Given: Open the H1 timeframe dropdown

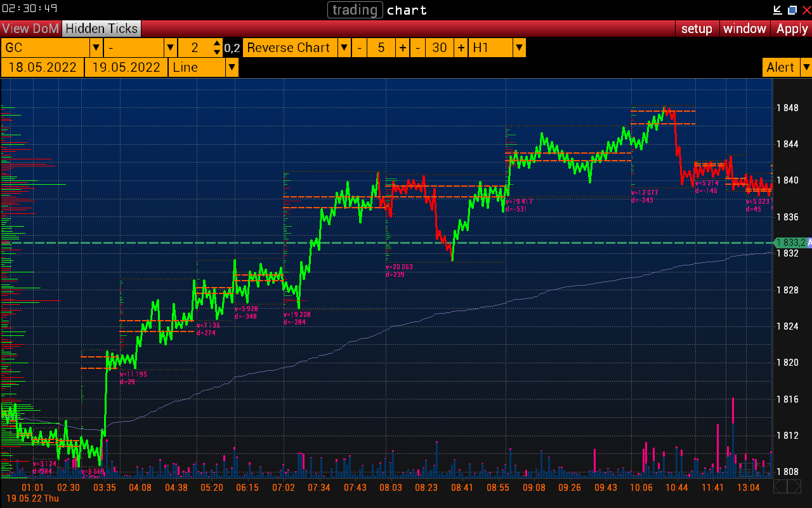Looking at the screenshot, I should point(519,48).
